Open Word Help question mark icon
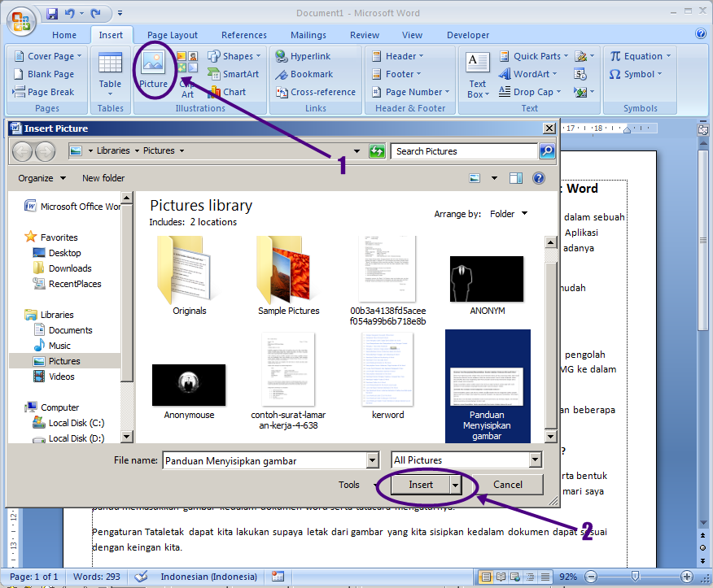This screenshot has height=588, width=713. pos(701,33)
